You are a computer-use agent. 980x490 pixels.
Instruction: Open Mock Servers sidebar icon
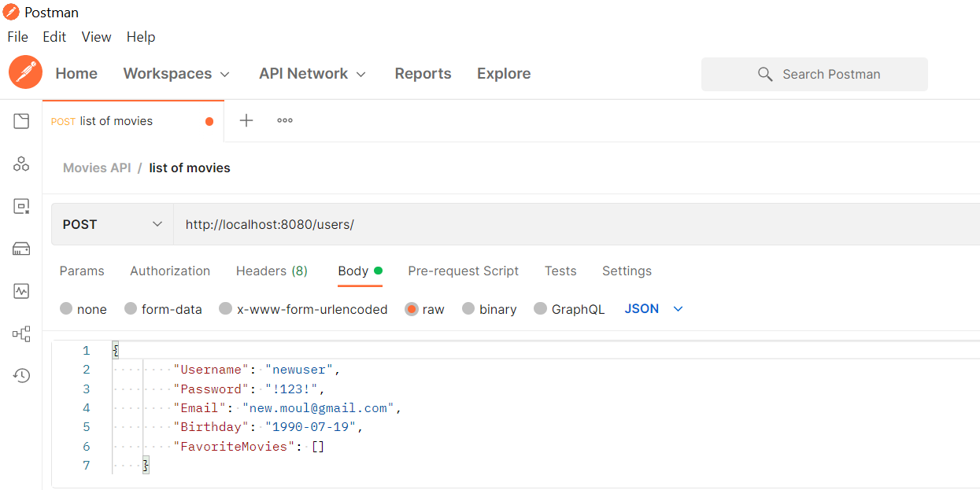click(x=21, y=249)
